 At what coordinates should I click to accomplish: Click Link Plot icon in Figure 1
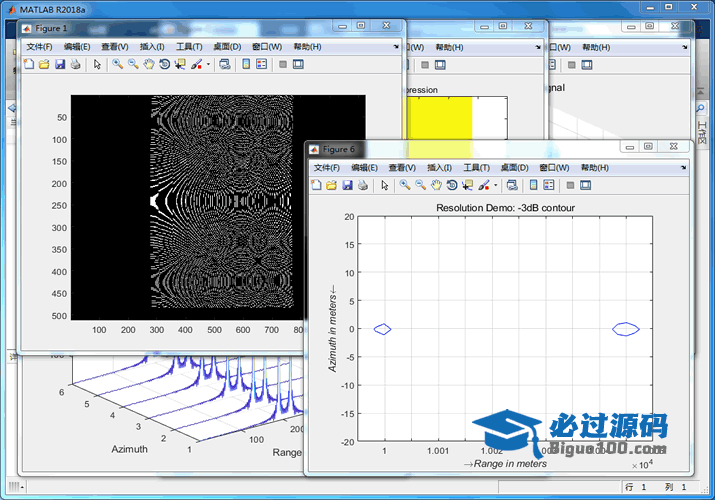point(224,64)
